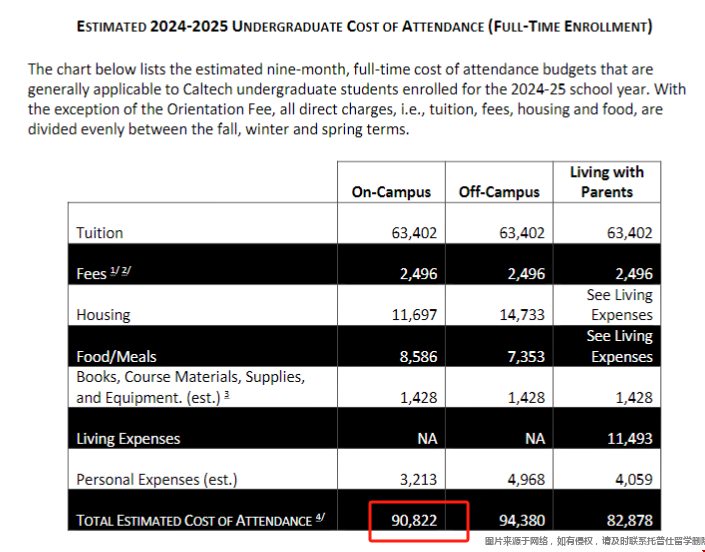This screenshot has width=705, height=552.
Task: Click On-Campus total 90,822
Action: (x=414, y=521)
